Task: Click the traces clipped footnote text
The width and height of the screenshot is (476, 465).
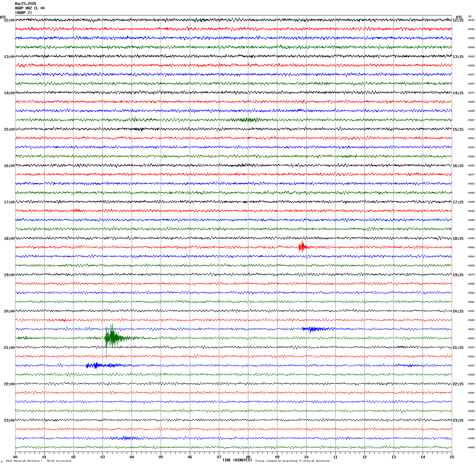Action: coord(292,461)
